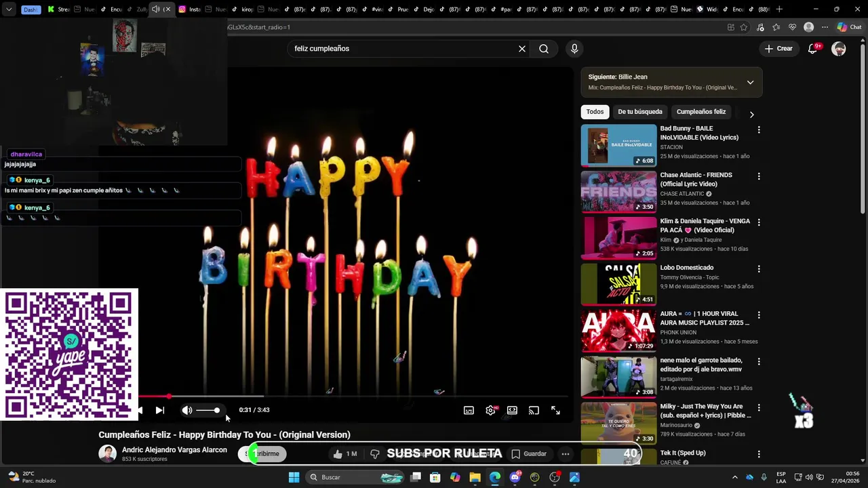This screenshot has width=868, height=488.
Task: Mute the tab with the tab speaker icon
Action: [x=156, y=9]
